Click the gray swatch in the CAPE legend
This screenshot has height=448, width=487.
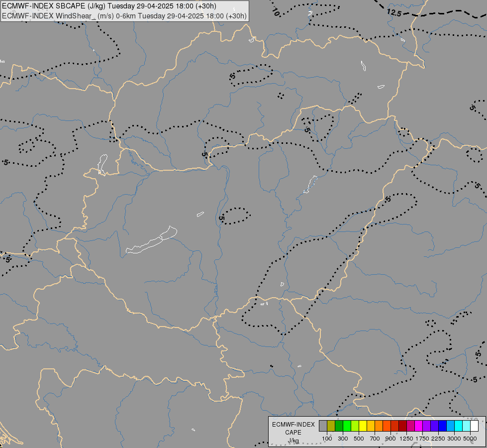click(x=323, y=426)
